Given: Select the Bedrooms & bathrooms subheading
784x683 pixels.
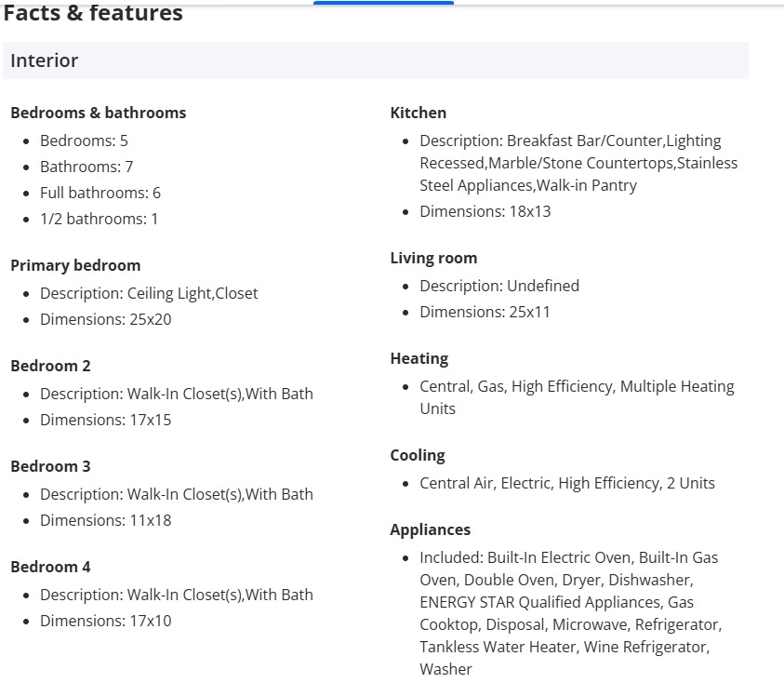Looking at the screenshot, I should [98, 113].
